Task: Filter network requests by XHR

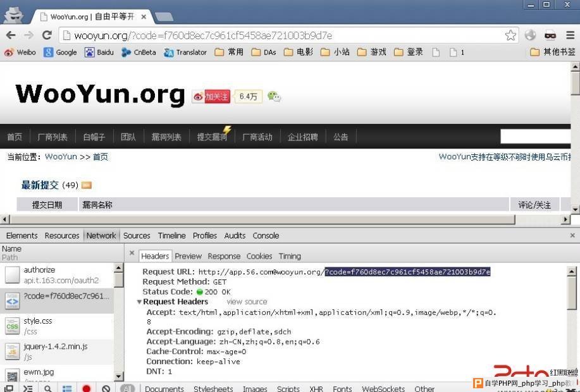Action: [x=316, y=388]
